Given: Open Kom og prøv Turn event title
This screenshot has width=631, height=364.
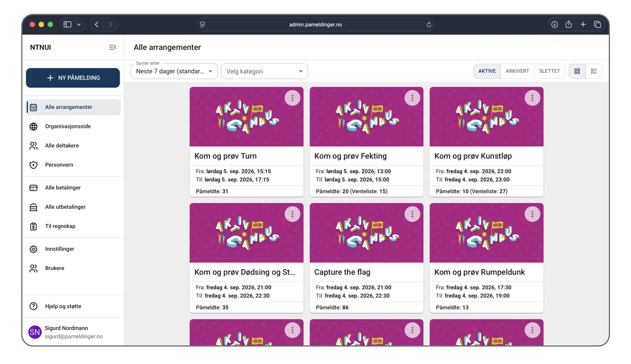Looking at the screenshot, I should pos(225,156).
